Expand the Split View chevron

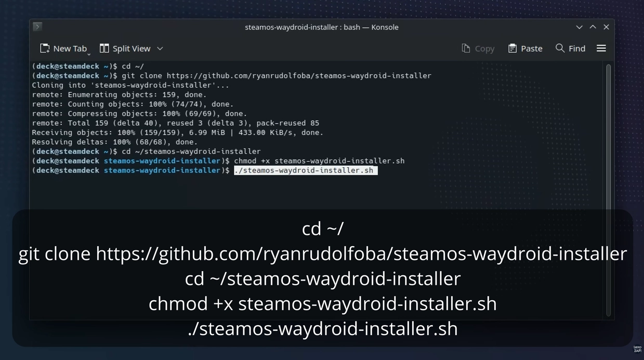(x=160, y=48)
